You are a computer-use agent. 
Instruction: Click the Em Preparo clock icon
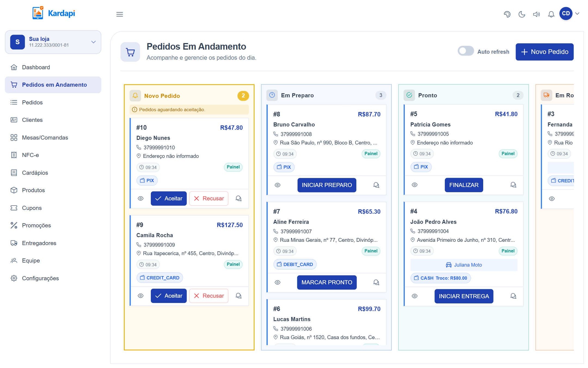click(x=272, y=95)
